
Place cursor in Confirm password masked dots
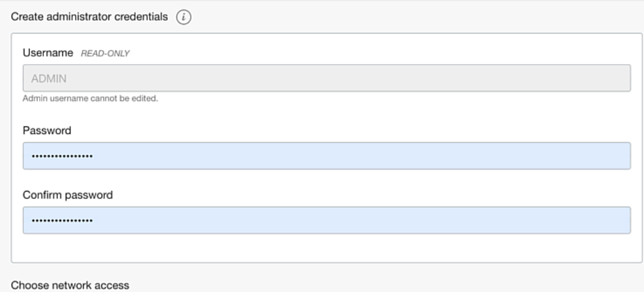click(x=62, y=220)
